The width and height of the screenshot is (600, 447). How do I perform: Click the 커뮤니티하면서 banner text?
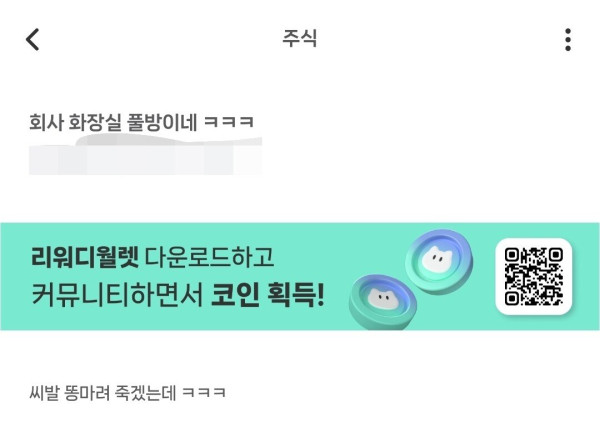pyautogui.click(x=117, y=295)
